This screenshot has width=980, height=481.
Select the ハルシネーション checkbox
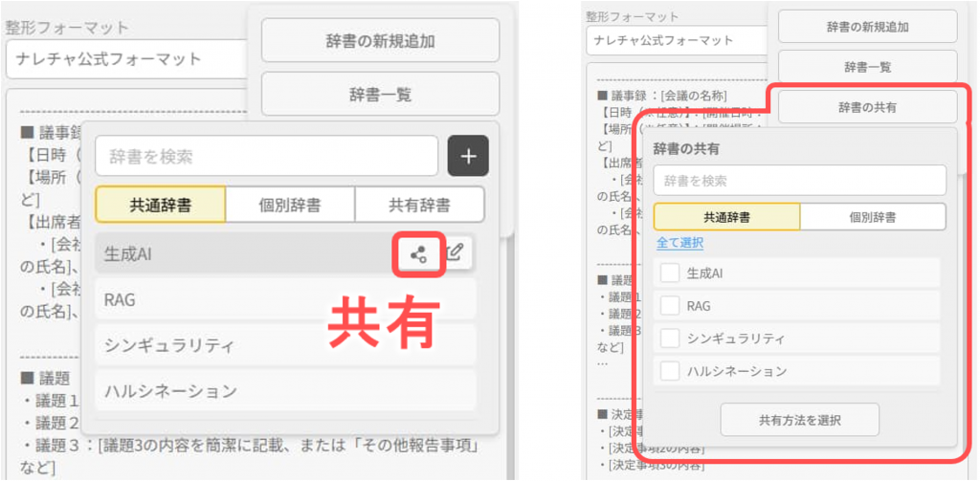coord(671,371)
